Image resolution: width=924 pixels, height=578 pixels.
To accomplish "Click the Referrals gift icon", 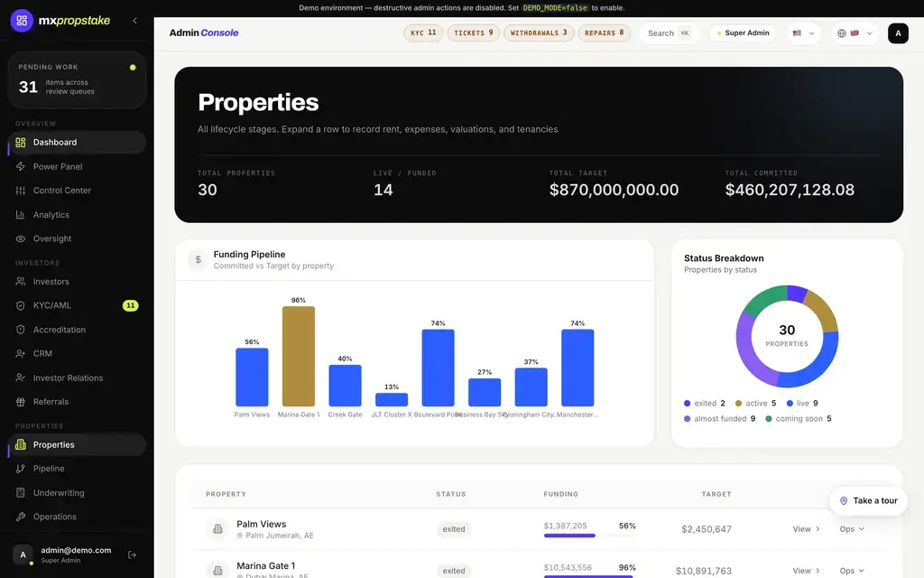I will click(21, 402).
